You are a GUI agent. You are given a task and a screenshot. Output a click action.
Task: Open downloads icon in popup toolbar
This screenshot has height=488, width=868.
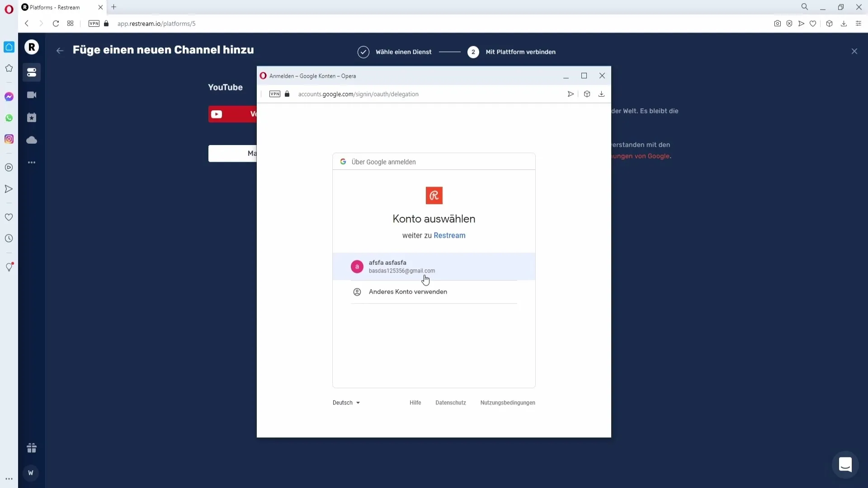pyautogui.click(x=601, y=94)
